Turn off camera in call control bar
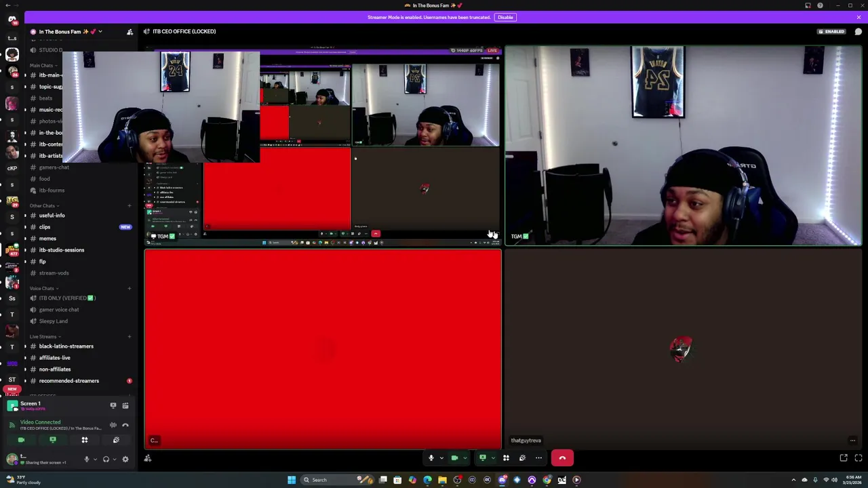This screenshot has height=488, width=868. point(455,458)
